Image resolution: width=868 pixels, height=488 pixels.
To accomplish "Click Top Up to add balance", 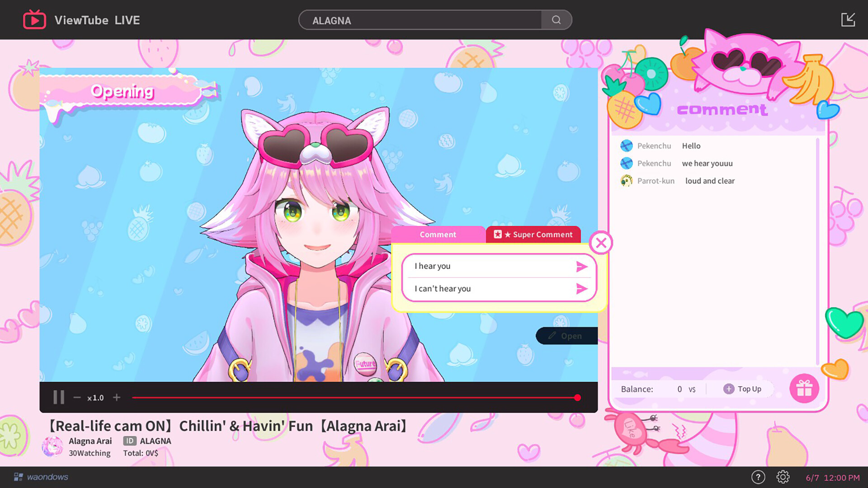I will point(743,389).
